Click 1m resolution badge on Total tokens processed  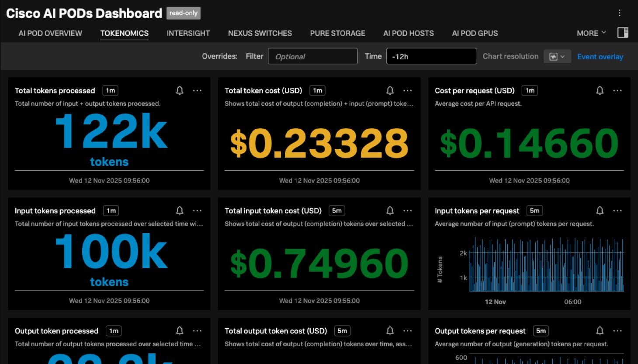pyautogui.click(x=111, y=90)
